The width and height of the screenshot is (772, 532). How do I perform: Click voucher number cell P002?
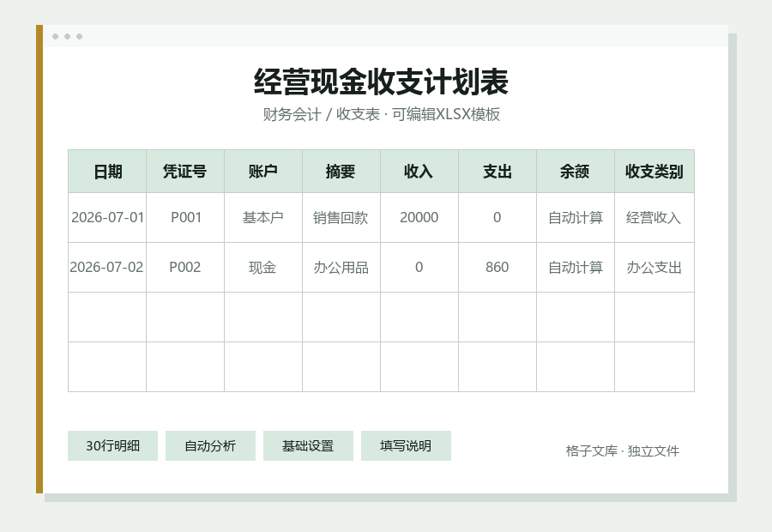[x=185, y=268]
